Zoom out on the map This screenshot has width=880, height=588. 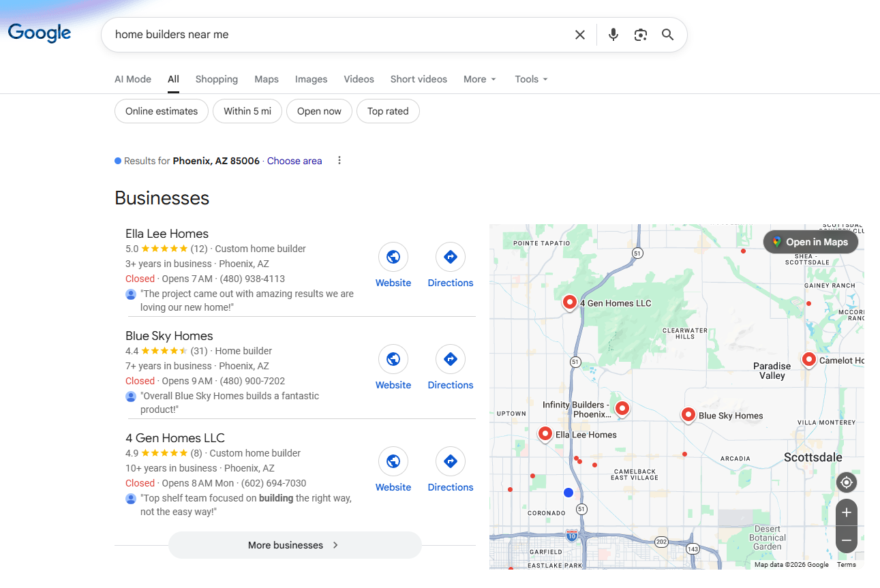point(847,540)
